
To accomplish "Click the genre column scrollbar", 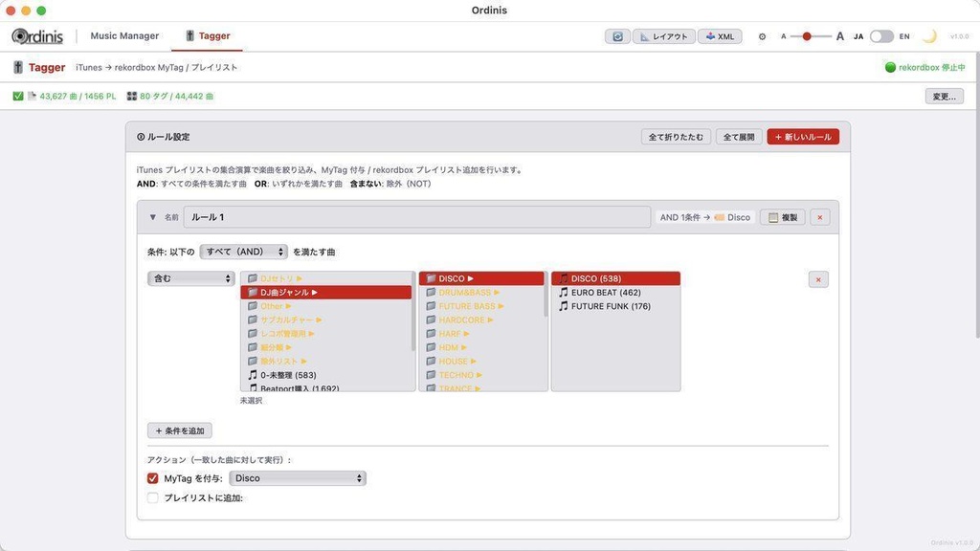I will 546,295.
